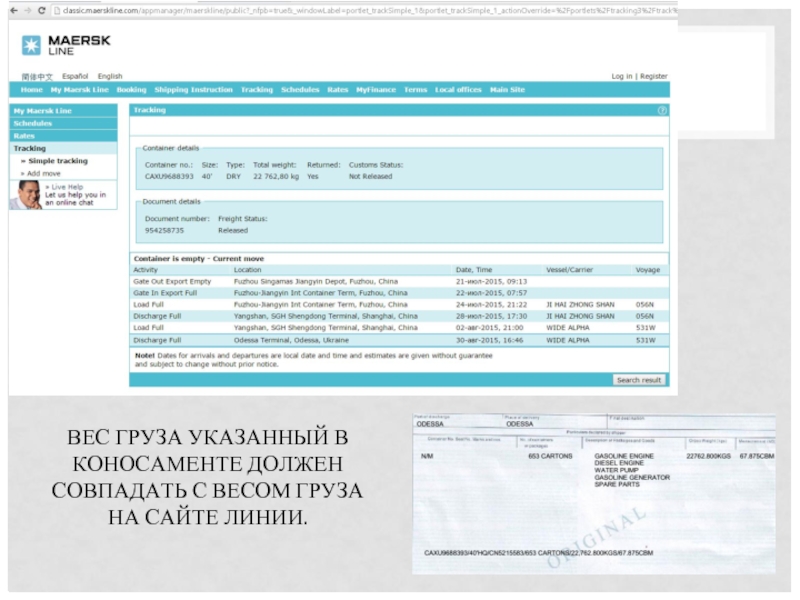This screenshot has width=800, height=600.
Task: Open My Maersk Line in top navigation
Action: (80, 90)
